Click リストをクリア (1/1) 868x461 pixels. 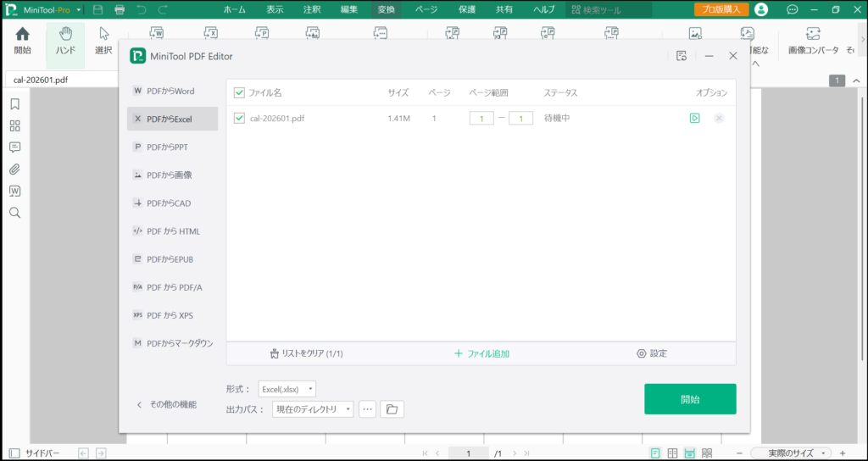point(306,353)
